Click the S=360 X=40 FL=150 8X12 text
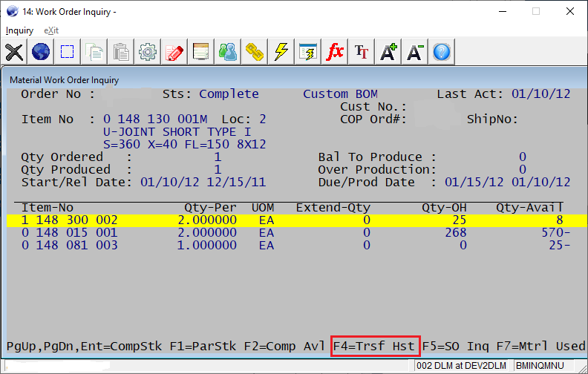 point(185,144)
